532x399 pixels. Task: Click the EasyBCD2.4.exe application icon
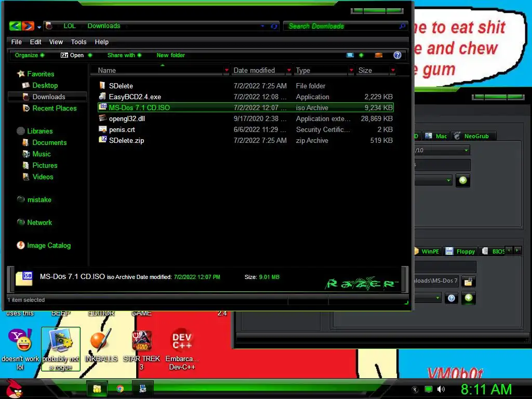pyautogui.click(x=102, y=96)
